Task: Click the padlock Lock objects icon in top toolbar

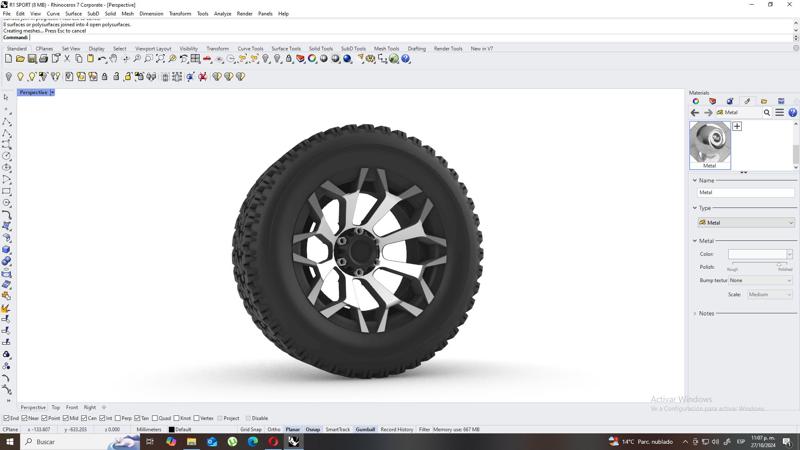Action: tap(289, 59)
